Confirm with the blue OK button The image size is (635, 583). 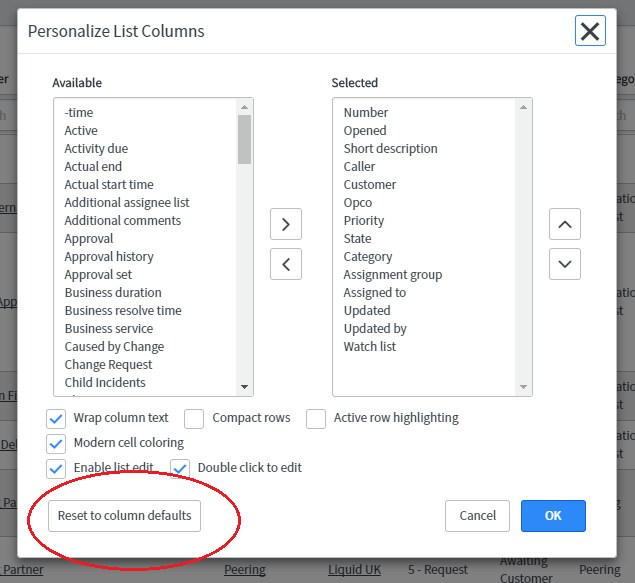553,516
